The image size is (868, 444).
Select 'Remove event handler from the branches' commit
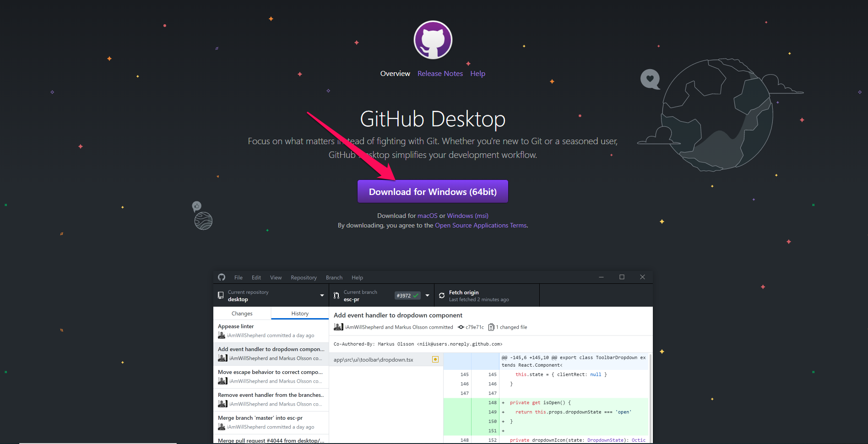[271, 400]
